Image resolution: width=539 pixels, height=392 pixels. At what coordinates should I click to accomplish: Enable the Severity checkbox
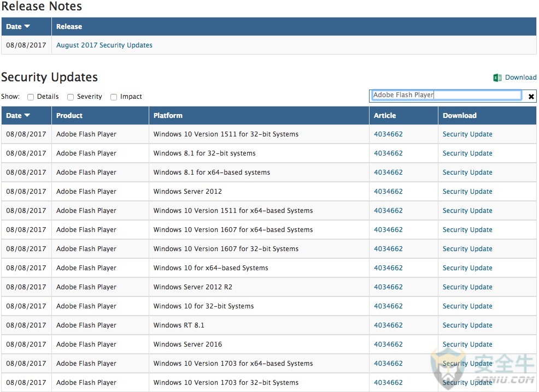point(71,97)
